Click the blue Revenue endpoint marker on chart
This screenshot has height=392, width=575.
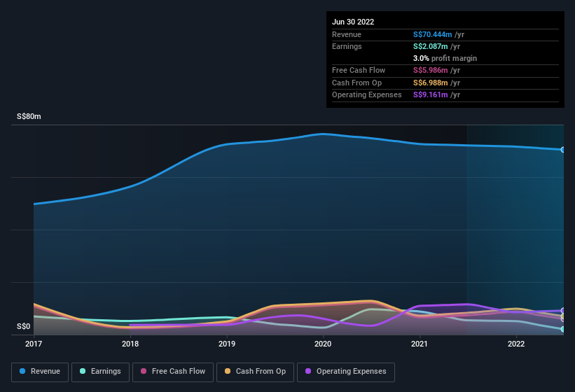point(562,150)
